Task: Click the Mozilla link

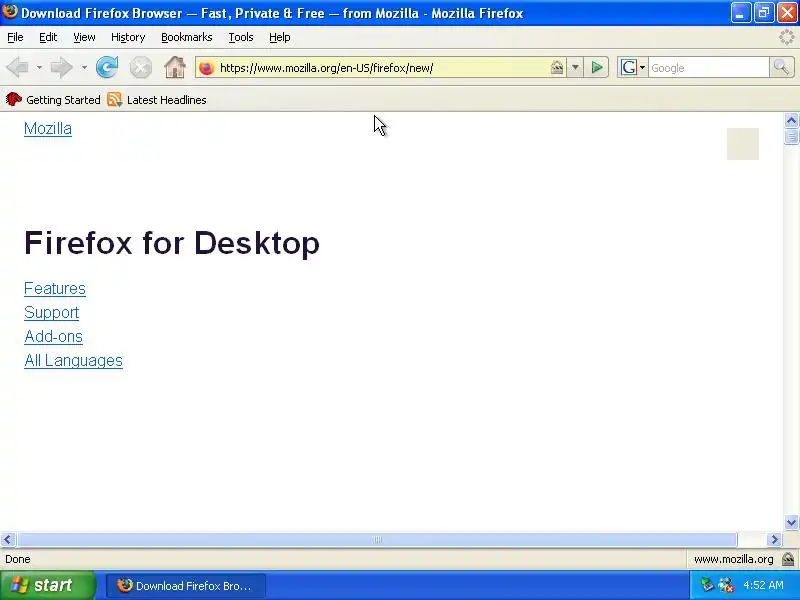Action: coord(48,129)
